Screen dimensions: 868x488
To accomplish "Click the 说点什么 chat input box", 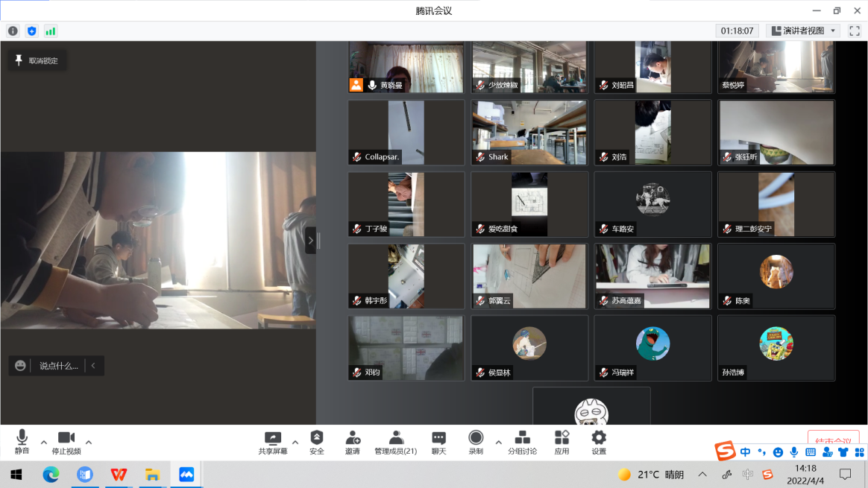I will (58, 366).
